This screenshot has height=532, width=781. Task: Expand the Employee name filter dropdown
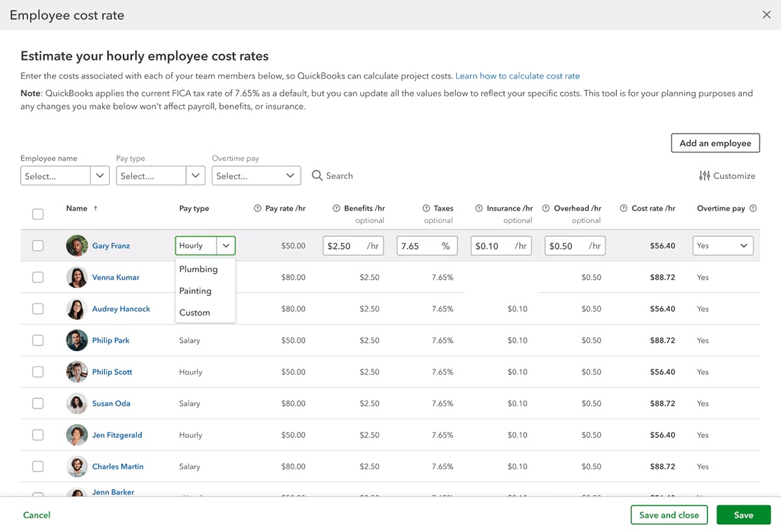coord(100,176)
